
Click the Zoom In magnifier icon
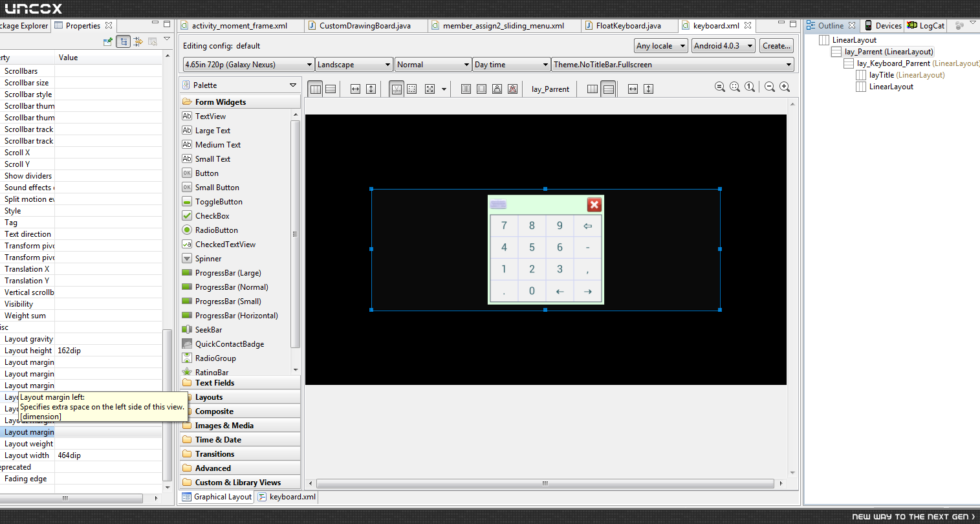[x=785, y=87]
